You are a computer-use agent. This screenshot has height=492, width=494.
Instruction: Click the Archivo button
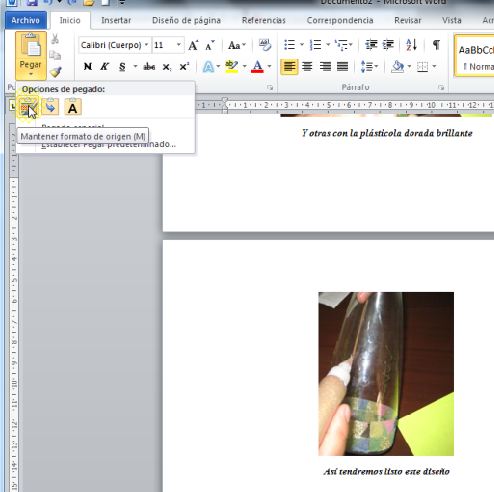click(25, 20)
